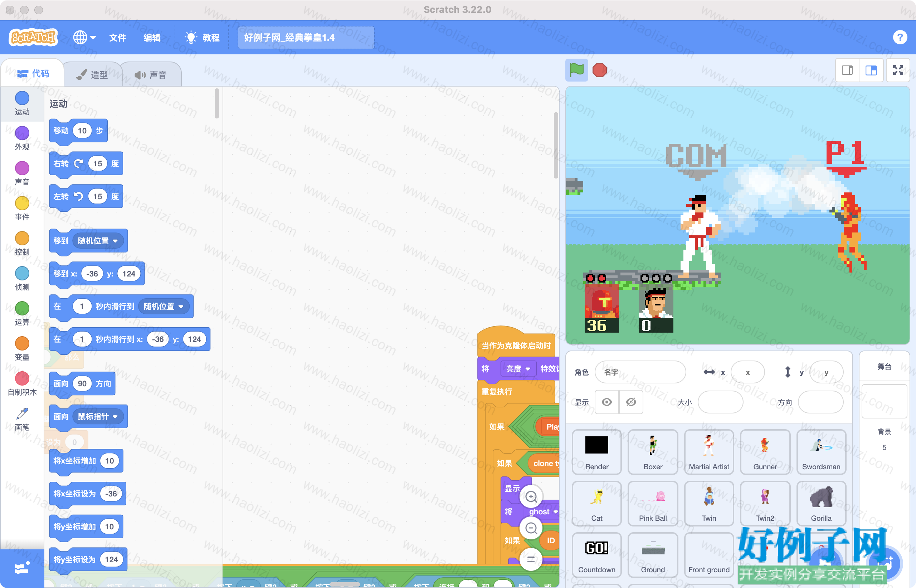The image size is (916, 588).
Task: Click the project title field
Action: [x=306, y=38]
